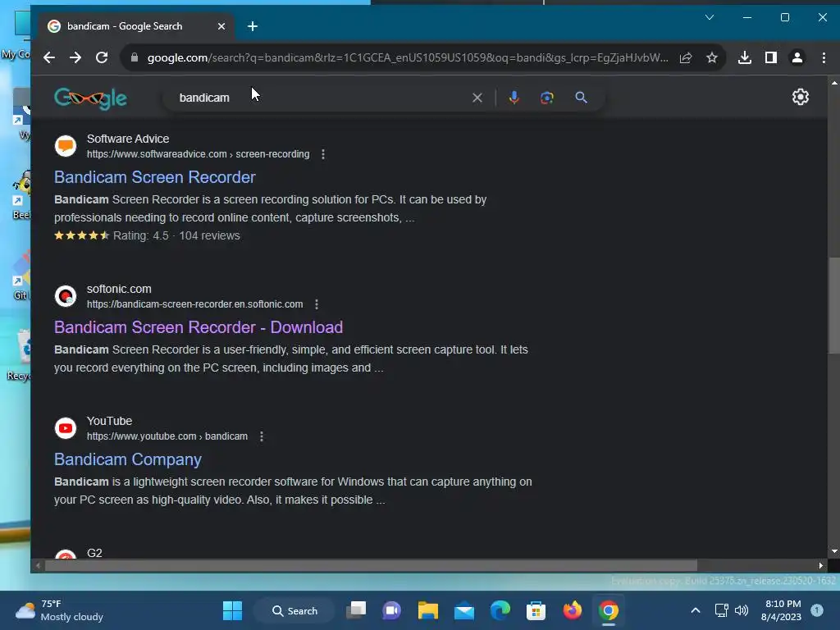
Task: Open the Bandicam Screen Recorder - Download link
Action: pyautogui.click(x=199, y=327)
